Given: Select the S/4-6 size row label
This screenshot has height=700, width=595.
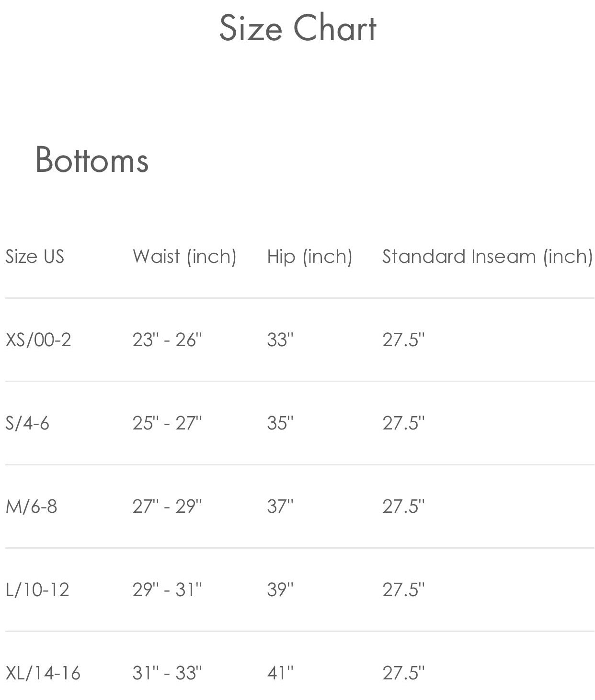Looking at the screenshot, I should click(x=27, y=423).
